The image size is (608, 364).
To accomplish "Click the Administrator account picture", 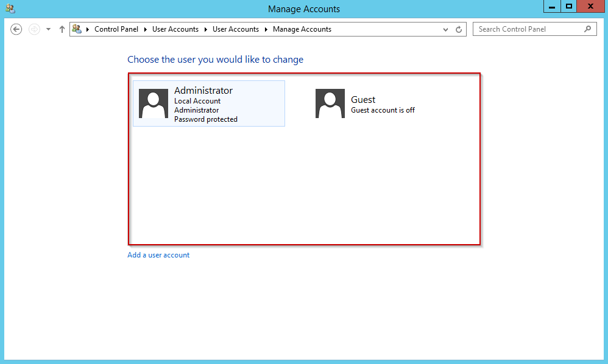I will pyautogui.click(x=153, y=103).
